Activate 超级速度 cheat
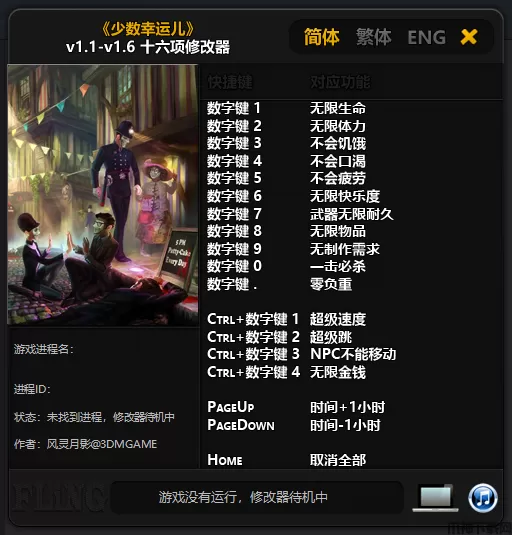The image size is (512, 535). (x=338, y=319)
